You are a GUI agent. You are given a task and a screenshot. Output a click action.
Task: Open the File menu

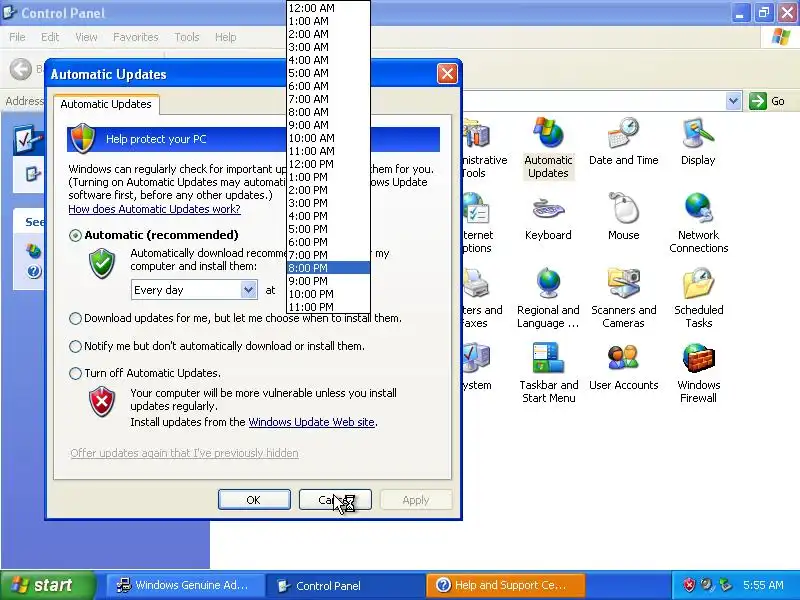(x=17, y=37)
